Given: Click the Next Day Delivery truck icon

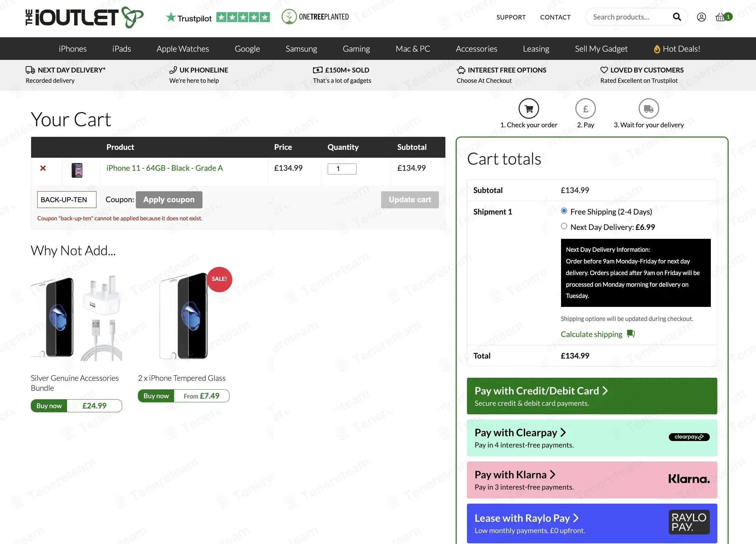Looking at the screenshot, I should pos(30,70).
